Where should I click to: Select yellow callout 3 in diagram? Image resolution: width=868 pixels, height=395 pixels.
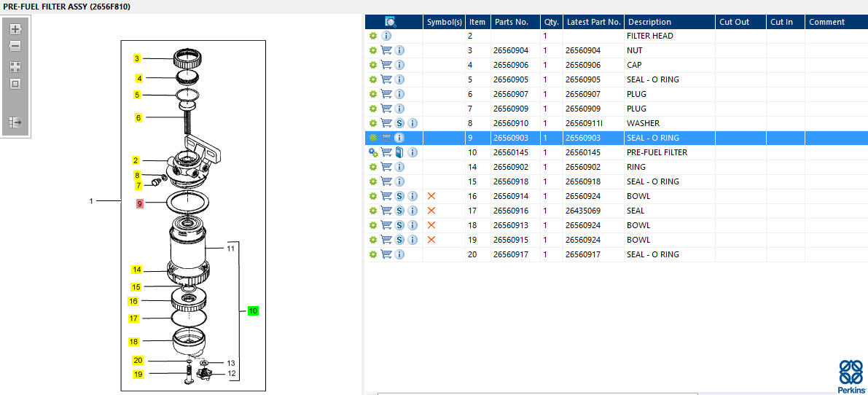coord(136,58)
